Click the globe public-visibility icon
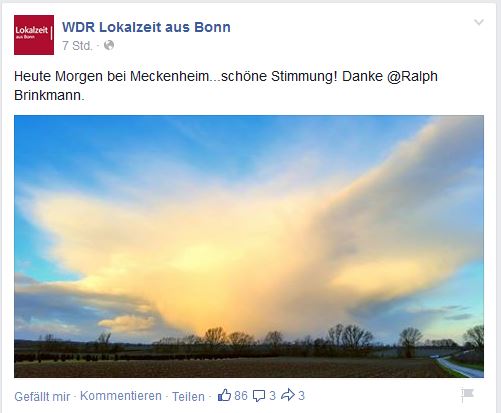The height and width of the screenshot is (413, 501). (x=109, y=45)
